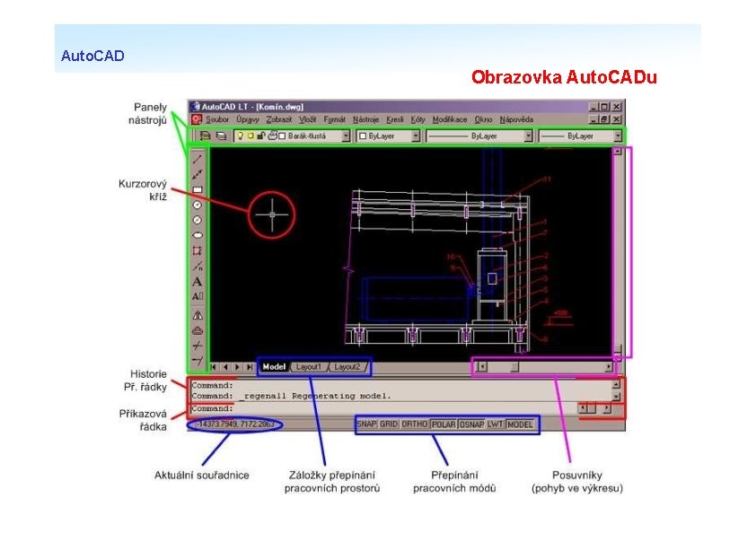The image size is (756, 534).
Task: Select the Mirror tool
Action: pos(198,316)
